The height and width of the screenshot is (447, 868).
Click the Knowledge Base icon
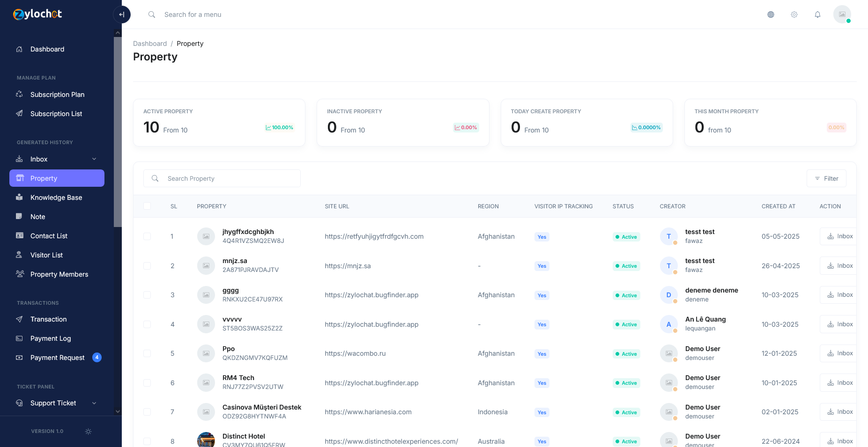(19, 197)
